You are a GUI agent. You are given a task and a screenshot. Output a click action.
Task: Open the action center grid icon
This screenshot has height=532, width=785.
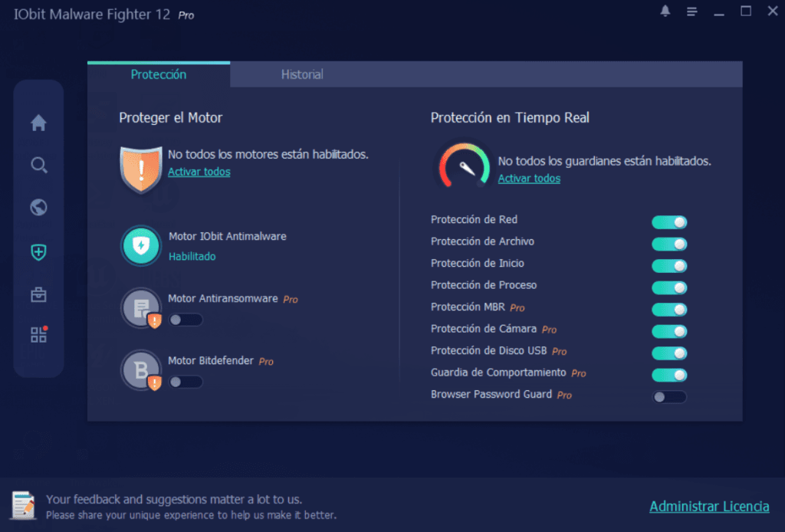click(38, 334)
